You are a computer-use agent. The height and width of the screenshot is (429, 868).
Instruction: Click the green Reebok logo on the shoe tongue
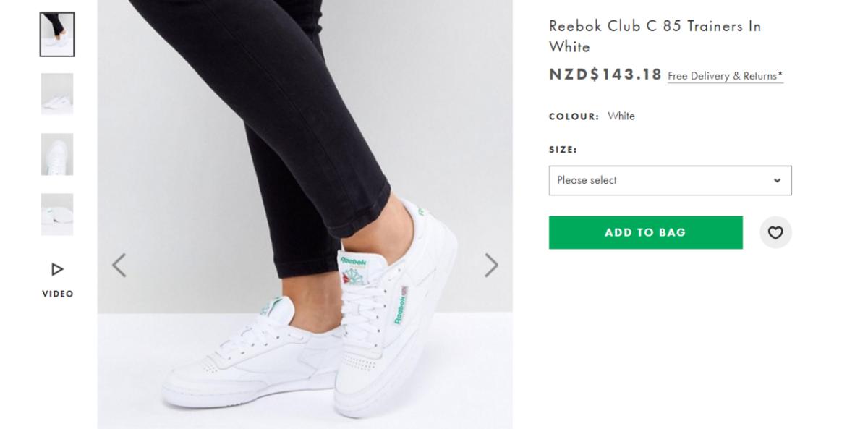point(354,260)
